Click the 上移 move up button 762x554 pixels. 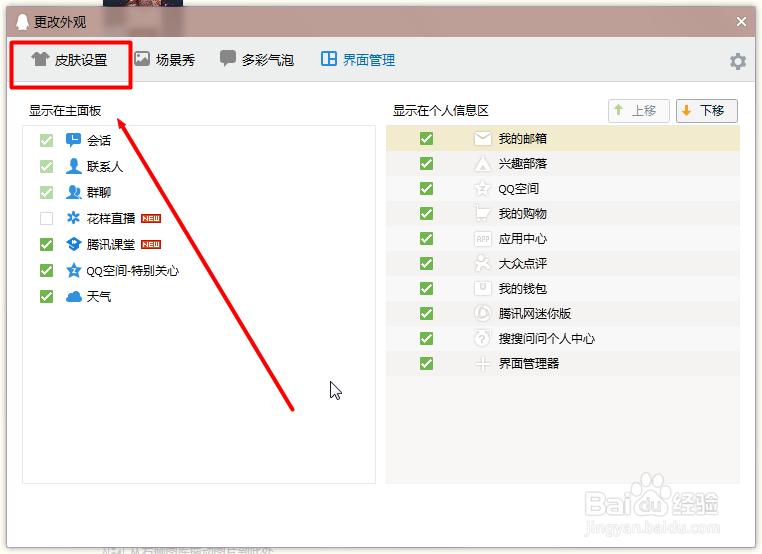coord(639,111)
